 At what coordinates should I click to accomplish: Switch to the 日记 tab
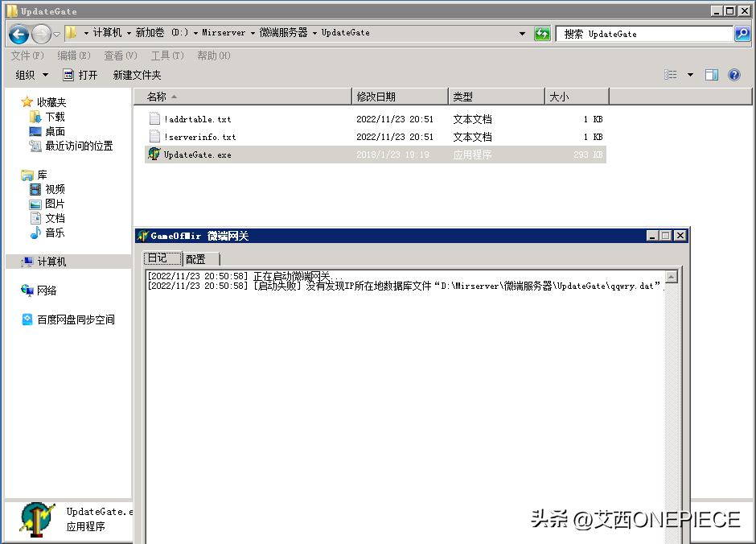coord(163,258)
